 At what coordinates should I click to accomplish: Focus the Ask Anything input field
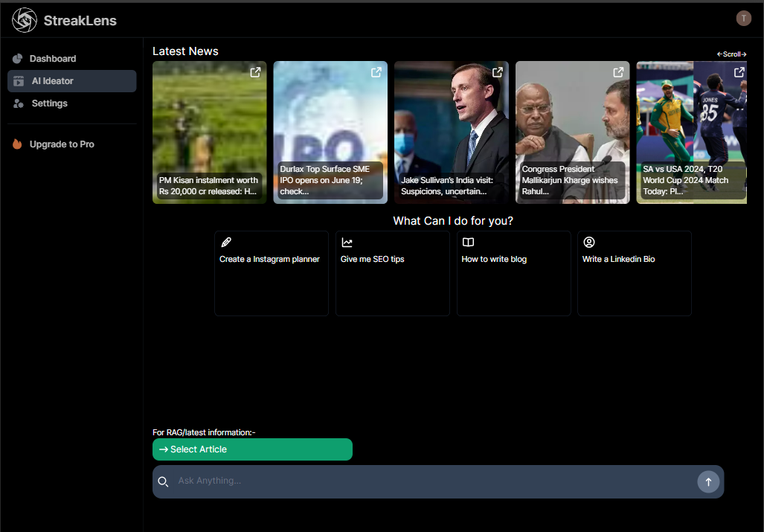[x=431, y=481]
